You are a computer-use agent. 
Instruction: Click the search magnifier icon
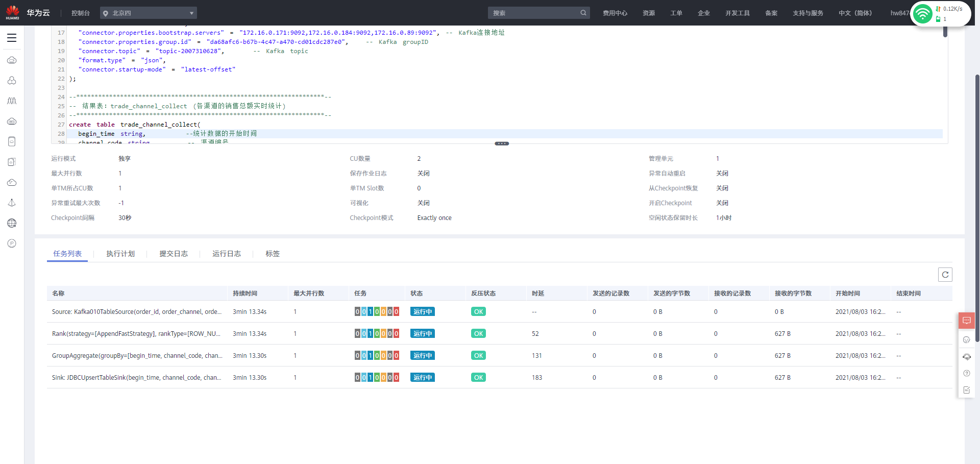(x=583, y=13)
